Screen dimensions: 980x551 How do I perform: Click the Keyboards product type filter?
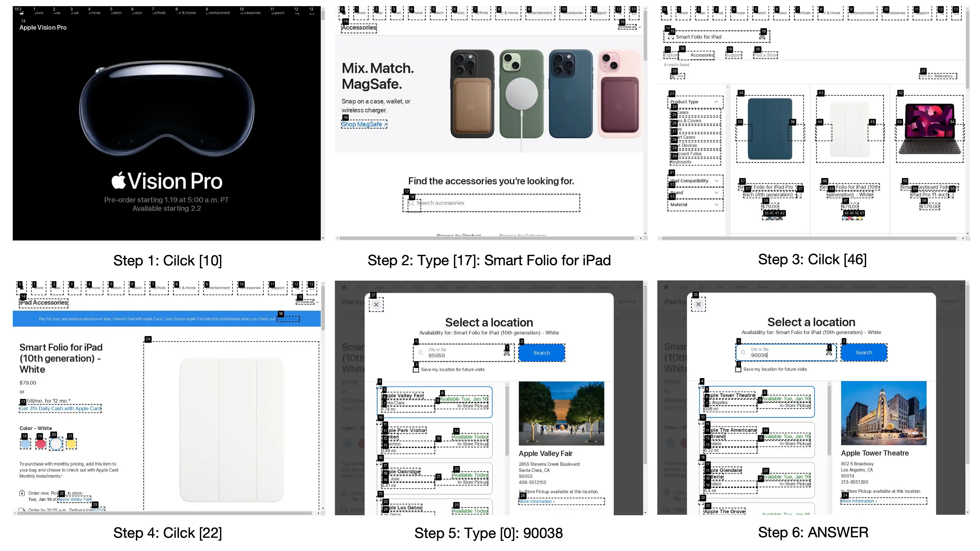[695, 162]
